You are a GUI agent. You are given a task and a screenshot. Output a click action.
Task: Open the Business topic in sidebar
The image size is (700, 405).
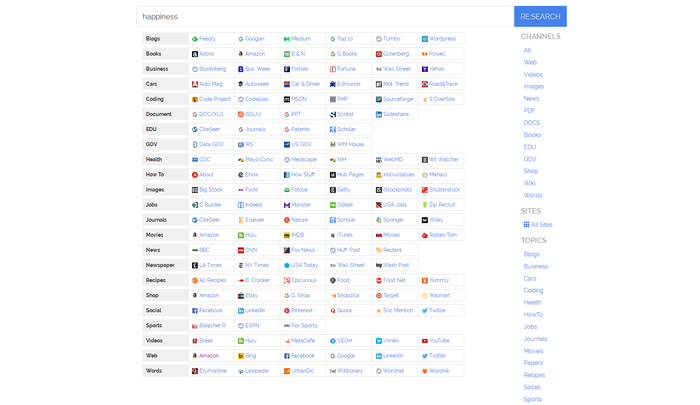[536, 267]
